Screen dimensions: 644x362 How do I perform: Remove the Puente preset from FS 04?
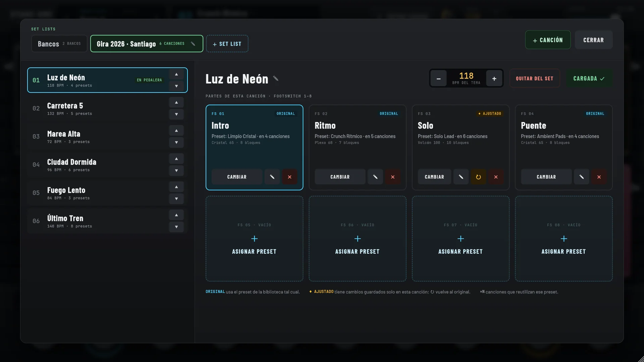coord(599,177)
